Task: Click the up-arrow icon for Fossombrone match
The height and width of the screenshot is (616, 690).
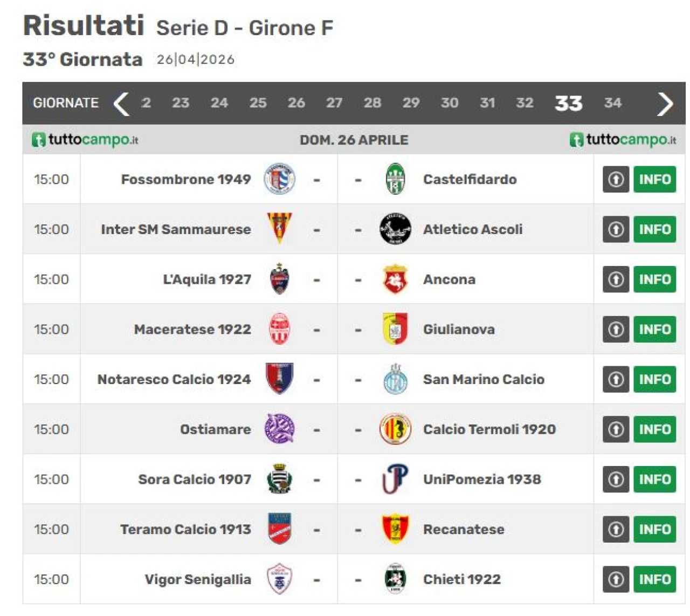Action: (x=616, y=179)
